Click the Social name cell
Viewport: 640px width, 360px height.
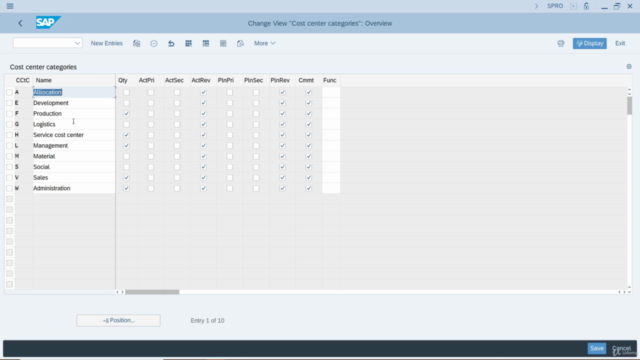(x=74, y=167)
